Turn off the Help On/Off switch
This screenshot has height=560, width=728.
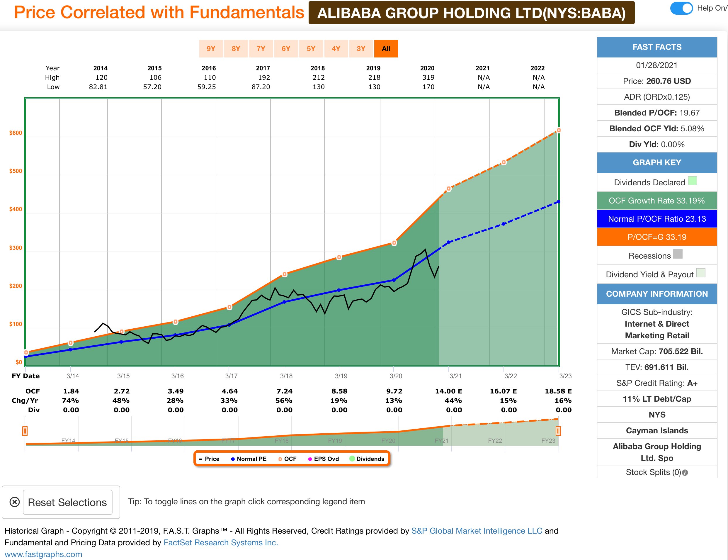click(x=681, y=8)
